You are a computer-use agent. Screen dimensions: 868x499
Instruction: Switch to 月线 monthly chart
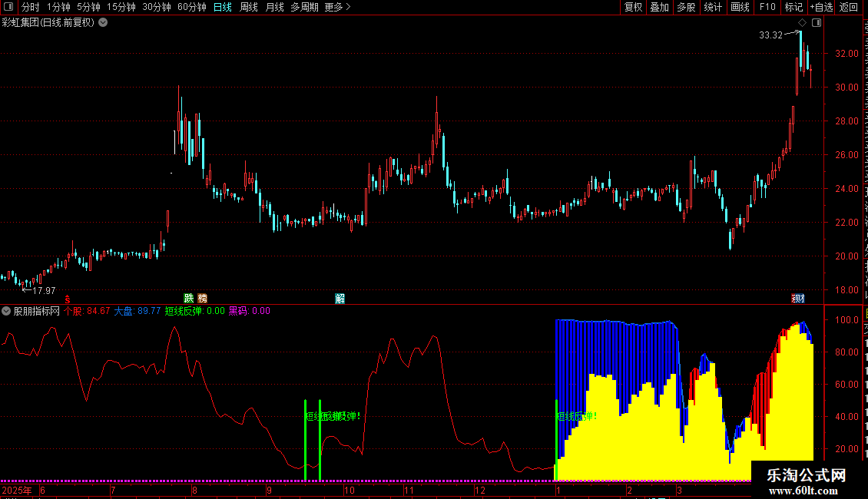pyautogui.click(x=274, y=7)
